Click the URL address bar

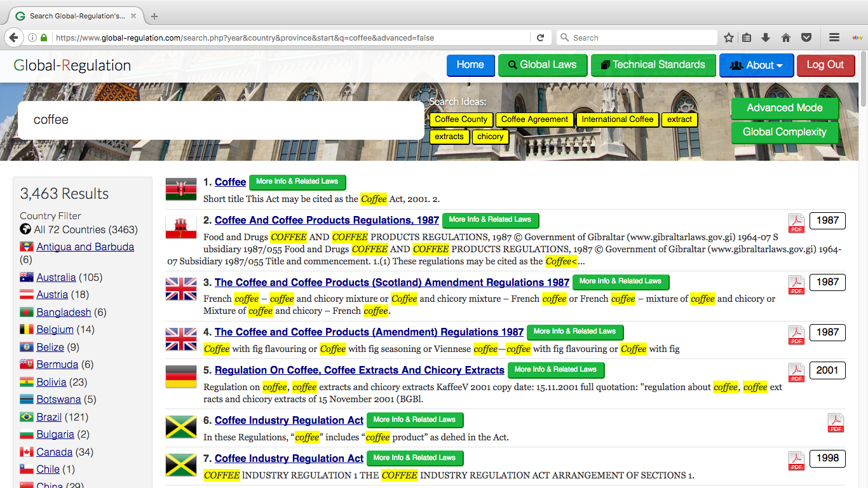coord(292,37)
